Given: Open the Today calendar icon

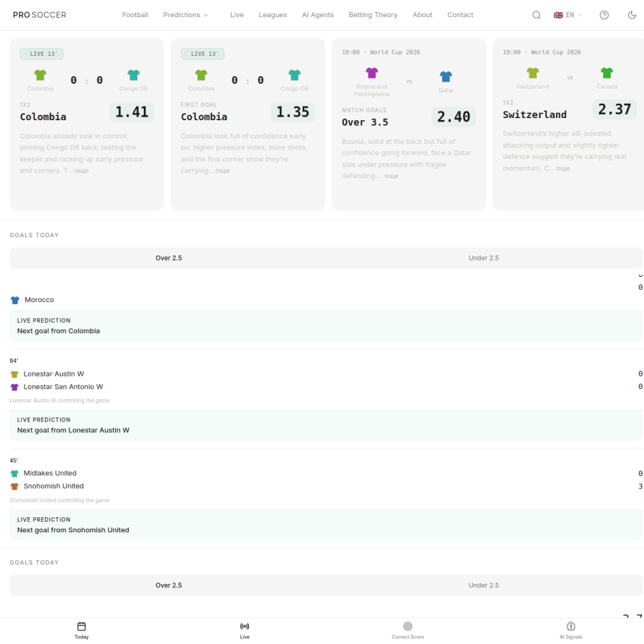Looking at the screenshot, I should (x=82, y=626).
